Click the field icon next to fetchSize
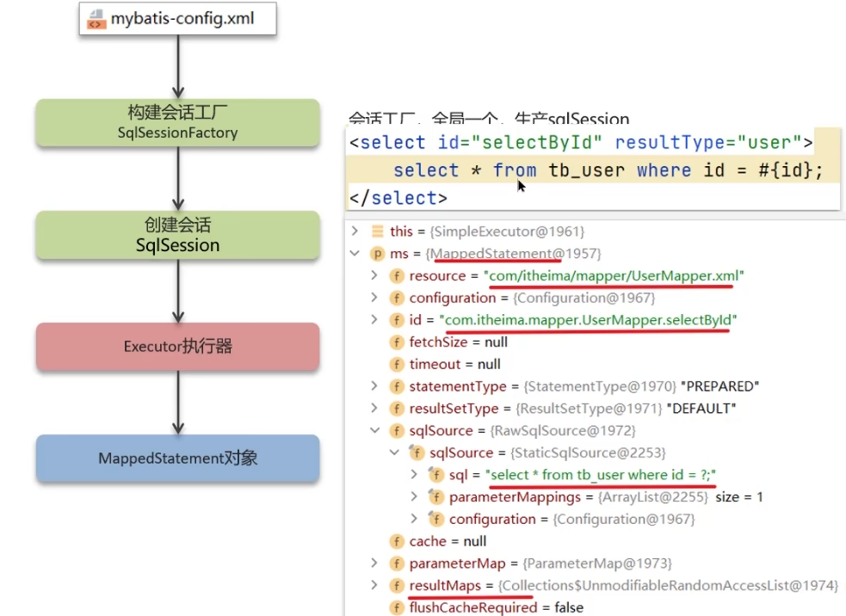Screen dimensions: 846x616 pyautogui.click(x=397, y=342)
